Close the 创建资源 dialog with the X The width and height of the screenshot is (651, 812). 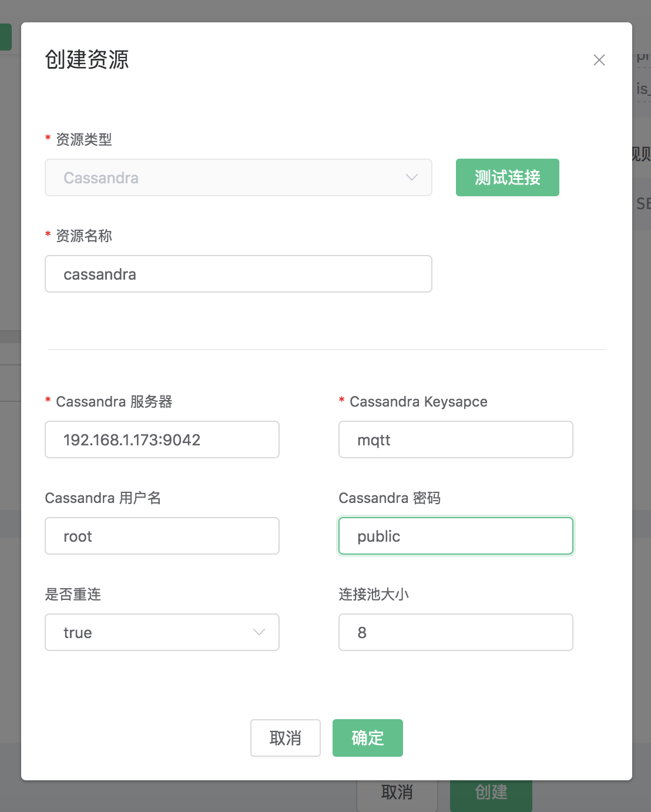[x=599, y=60]
